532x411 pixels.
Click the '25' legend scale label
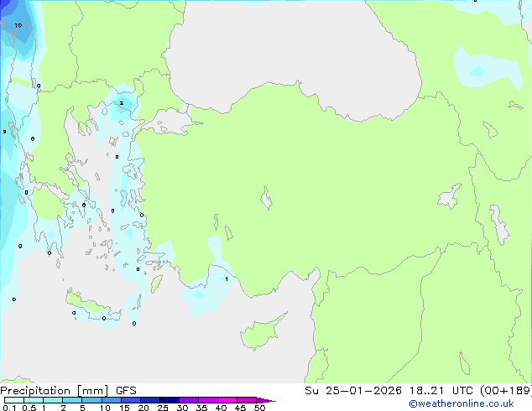163,408
